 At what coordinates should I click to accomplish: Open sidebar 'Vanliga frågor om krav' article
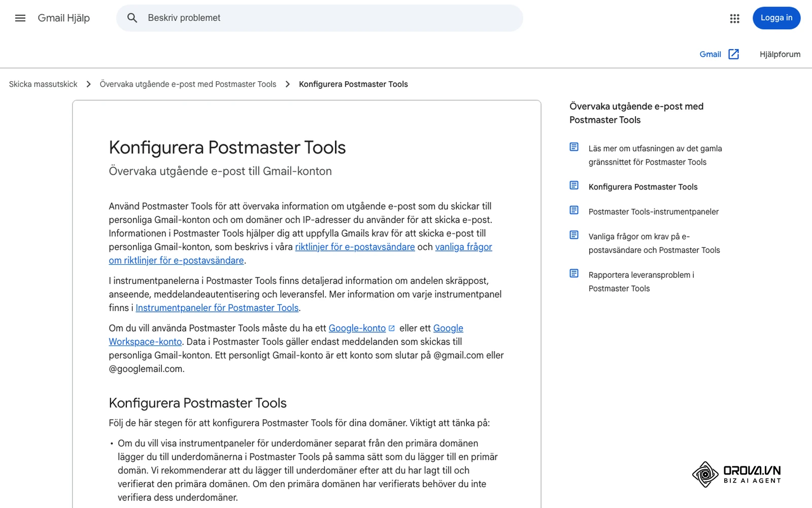coord(654,243)
